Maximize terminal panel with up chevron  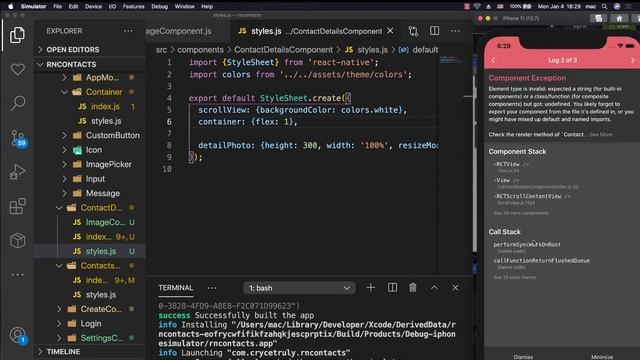tap(434, 288)
